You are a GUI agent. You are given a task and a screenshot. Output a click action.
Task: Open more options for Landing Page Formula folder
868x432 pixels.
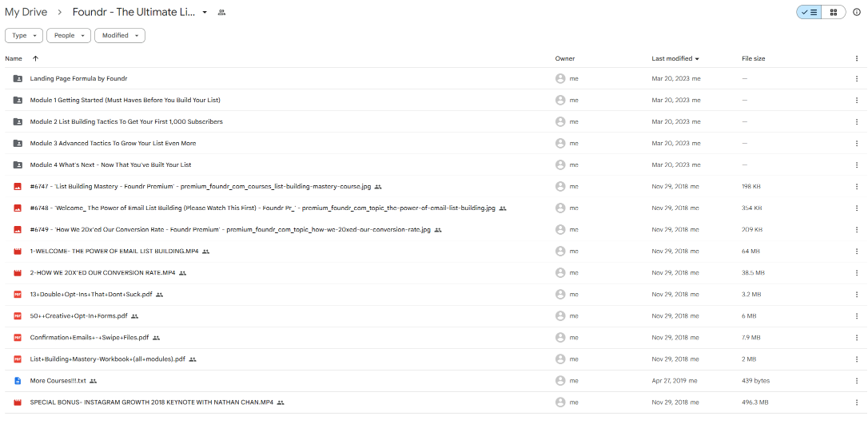point(857,78)
